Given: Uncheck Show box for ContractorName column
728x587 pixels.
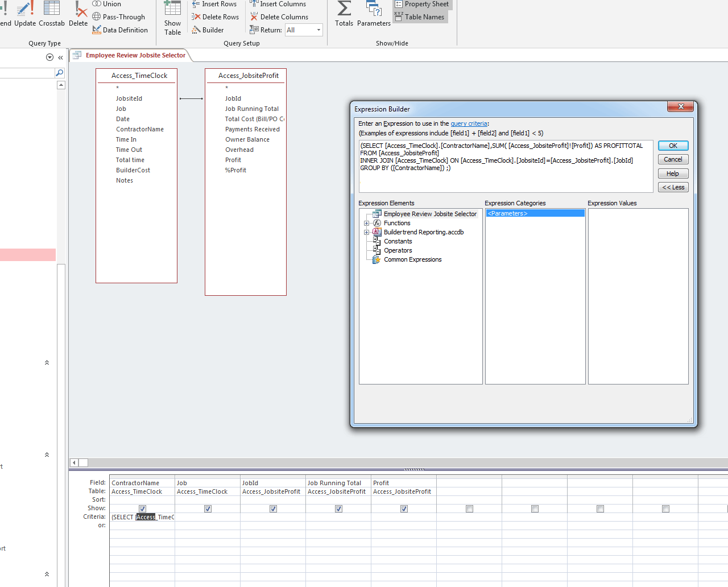Looking at the screenshot, I should (142, 509).
